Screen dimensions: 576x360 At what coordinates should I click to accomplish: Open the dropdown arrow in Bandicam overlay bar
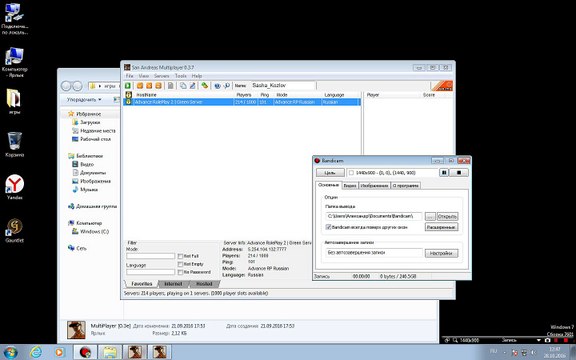[x=539, y=341]
